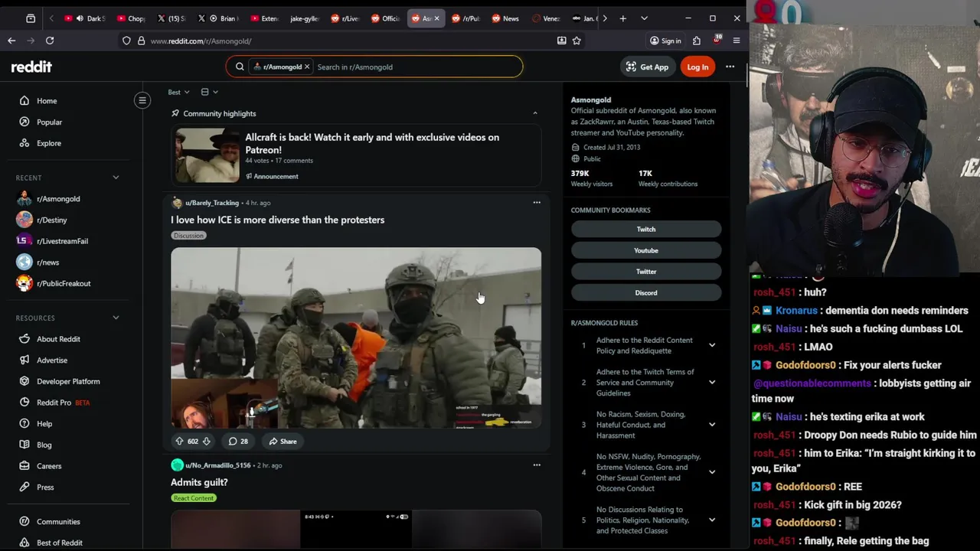Click the Get App button
This screenshot has height=551, width=980.
pos(648,67)
